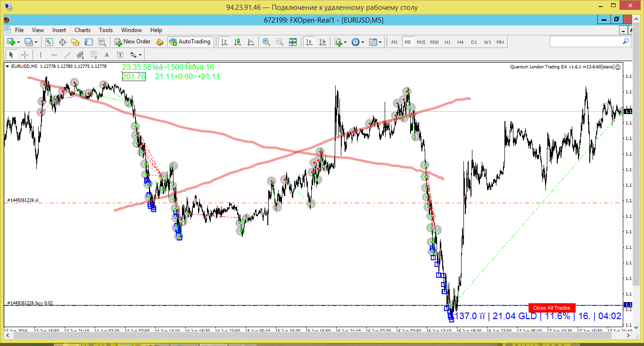The width and height of the screenshot is (644, 346).
Task: Draw a vertical line
Action: coord(41,55)
